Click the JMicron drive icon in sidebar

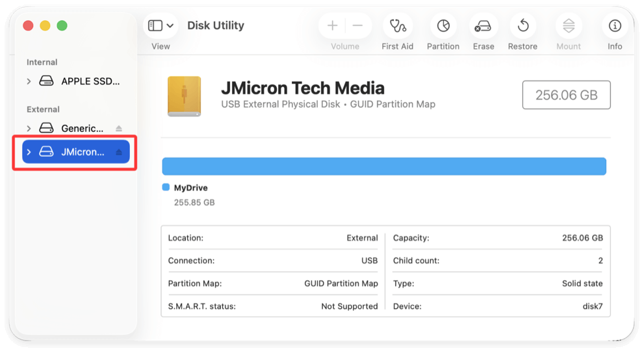46,151
